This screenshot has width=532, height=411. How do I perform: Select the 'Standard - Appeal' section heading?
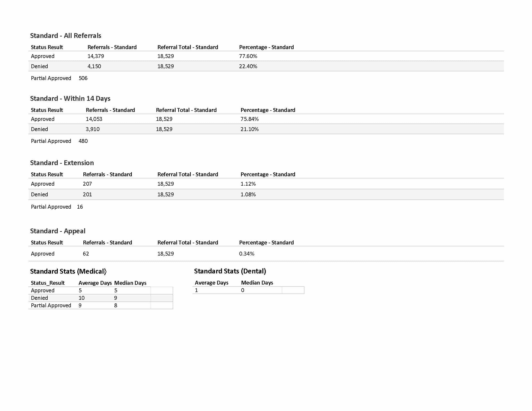[x=58, y=231]
